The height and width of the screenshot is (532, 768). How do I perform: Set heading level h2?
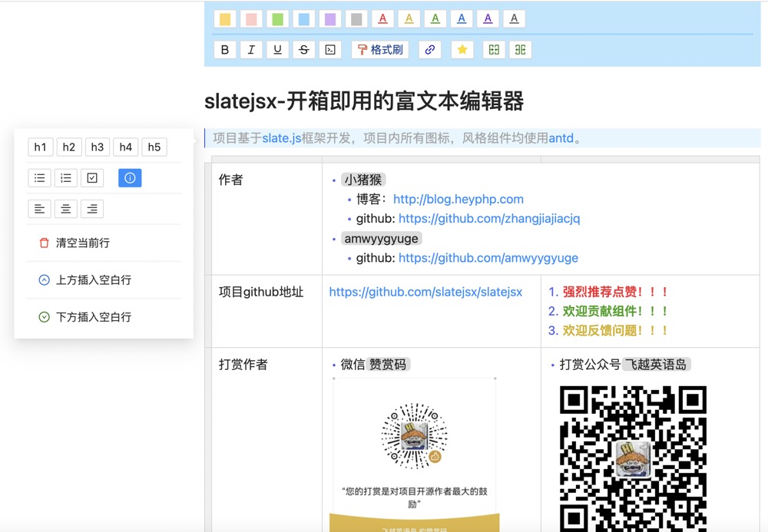[68, 147]
